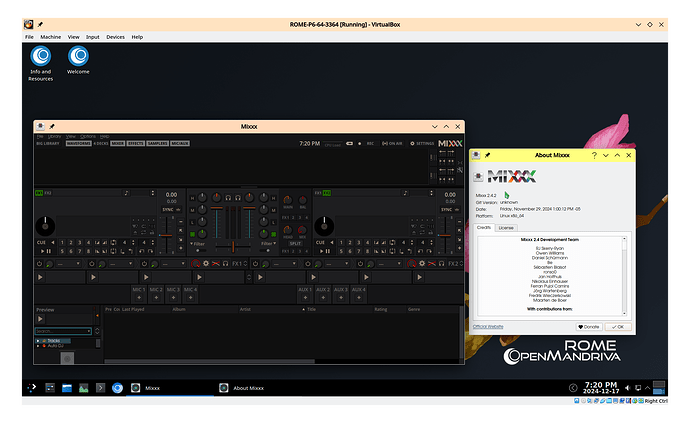Click OK in the About Mixxx dialog
This screenshot has width=690, height=430.
coord(618,327)
